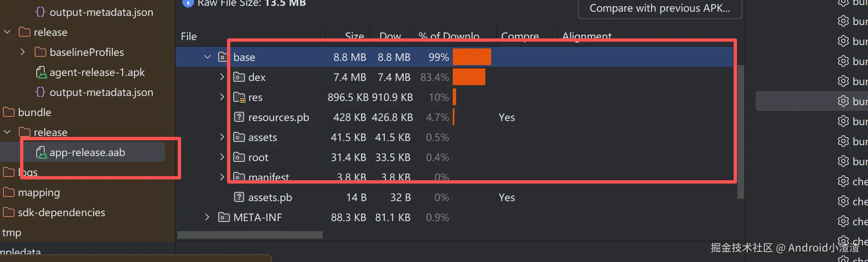Collapse the base module row

point(207,57)
